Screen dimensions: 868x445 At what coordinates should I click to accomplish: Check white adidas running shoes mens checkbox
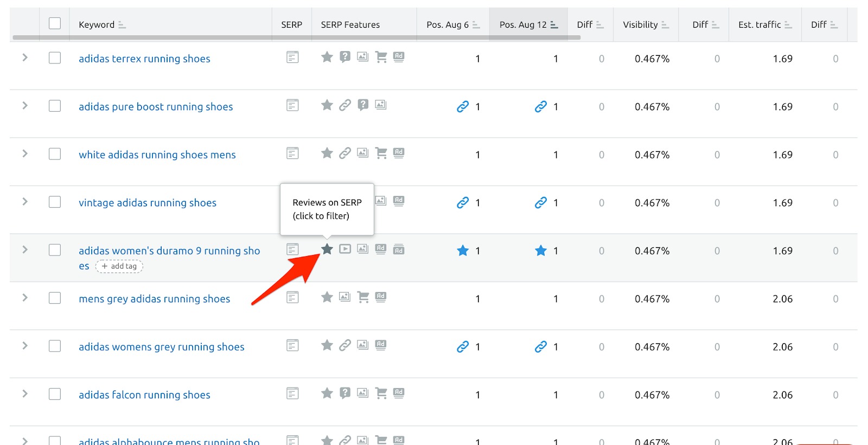click(55, 154)
